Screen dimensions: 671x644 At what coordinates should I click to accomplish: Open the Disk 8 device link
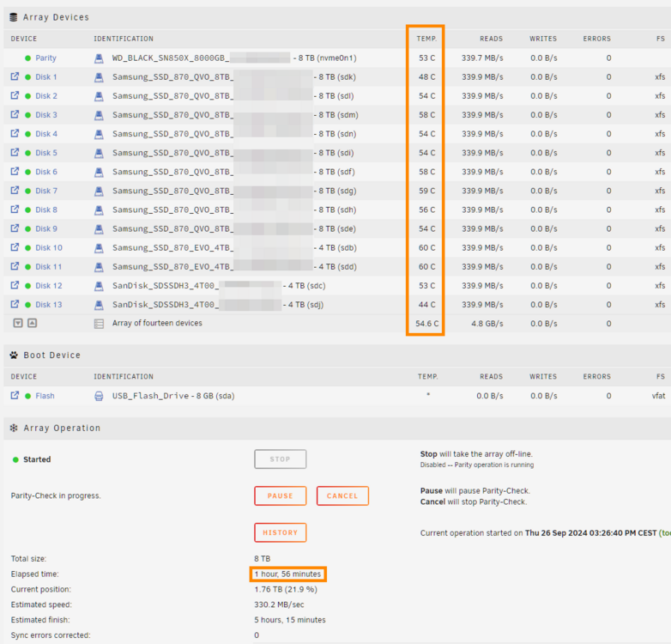pos(46,210)
